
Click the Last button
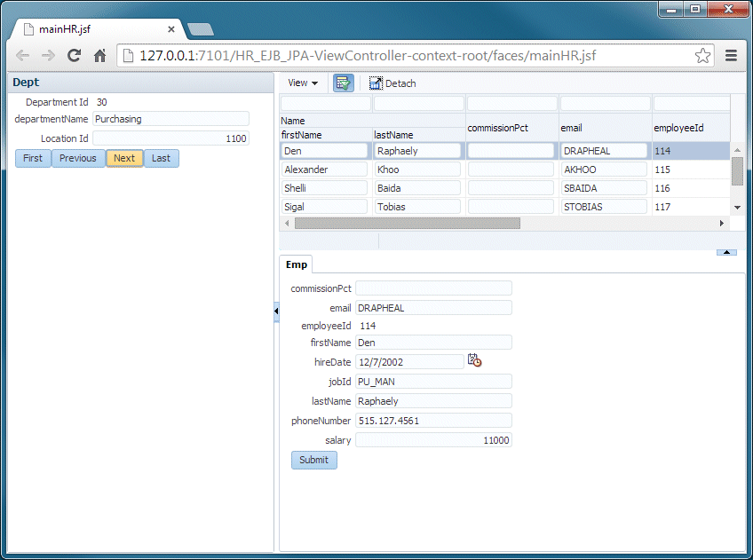click(x=161, y=158)
